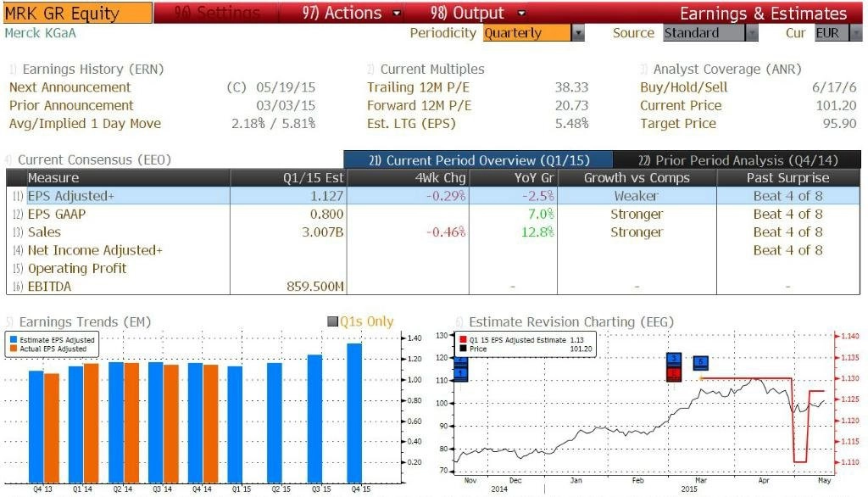Click the Target Price value 95.90
868x497 pixels.
coord(840,124)
